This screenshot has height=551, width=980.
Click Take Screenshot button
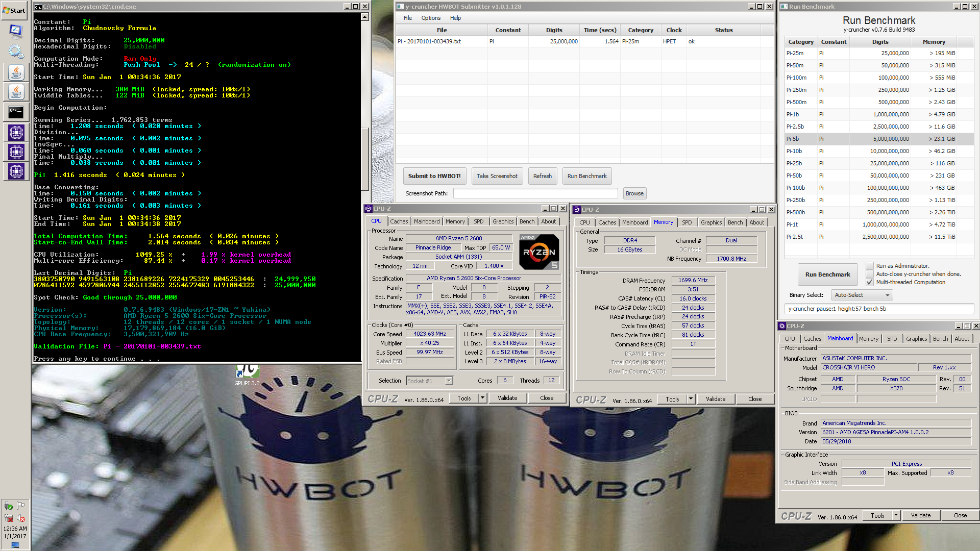click(497, 176)
